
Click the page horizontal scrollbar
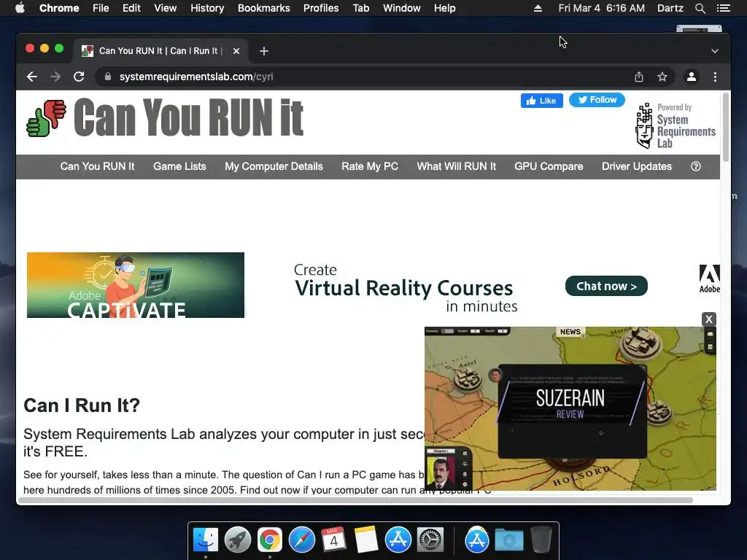coord(355,500)
